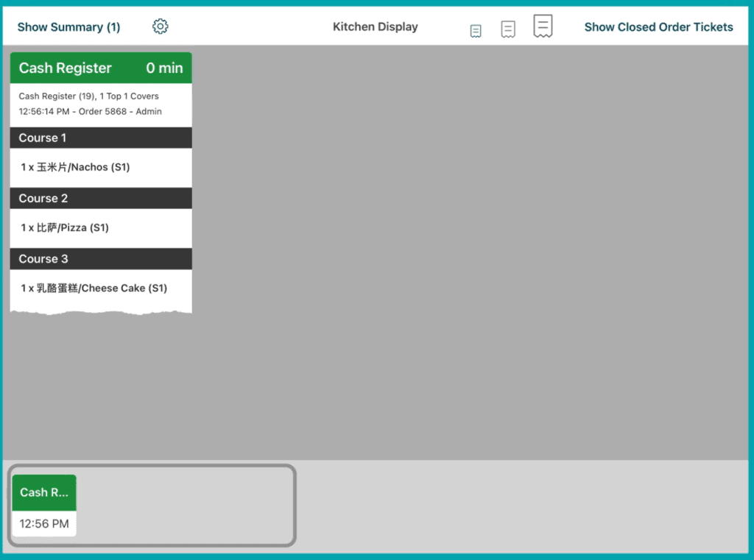The height and width of the screenshot is (560, 754).
Task: Select the Order 5868 info line
Action: (90, 112)
